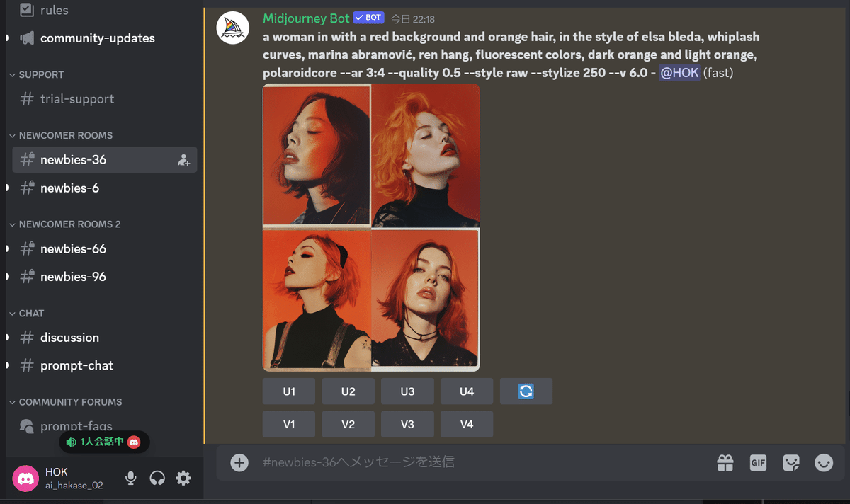850x504 pixels.
Task: Click the forum icon beside prompt-faqs
Action: pos(27,426)
